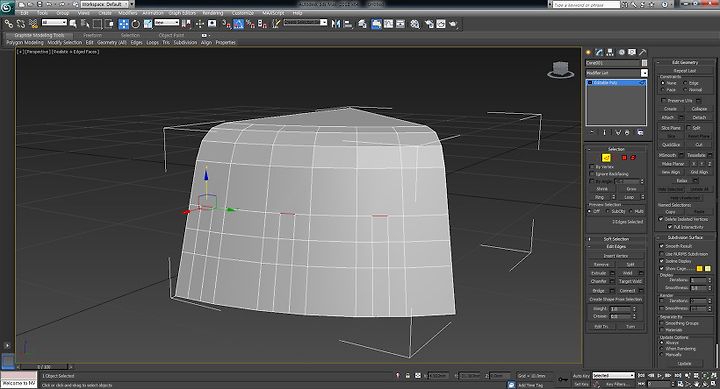Open the Utilities hammer panel tab
Screen dimensions: 720x389
point(643,52)
